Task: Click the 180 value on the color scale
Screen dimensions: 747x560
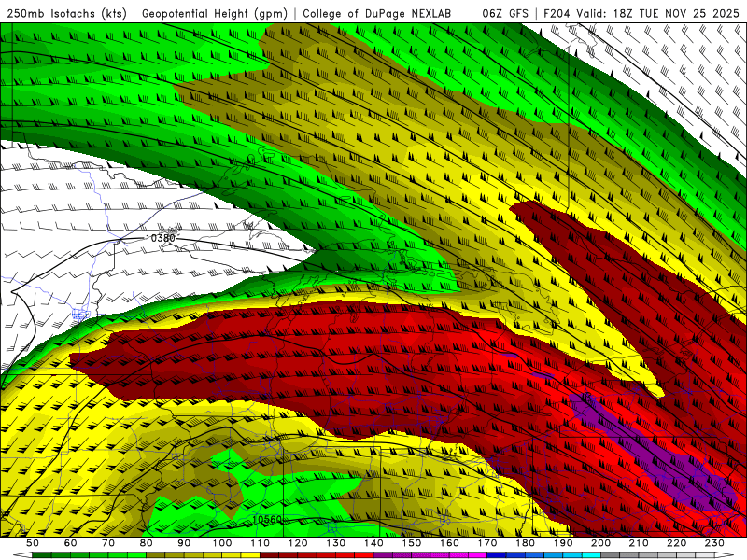Action: [525, 543]
